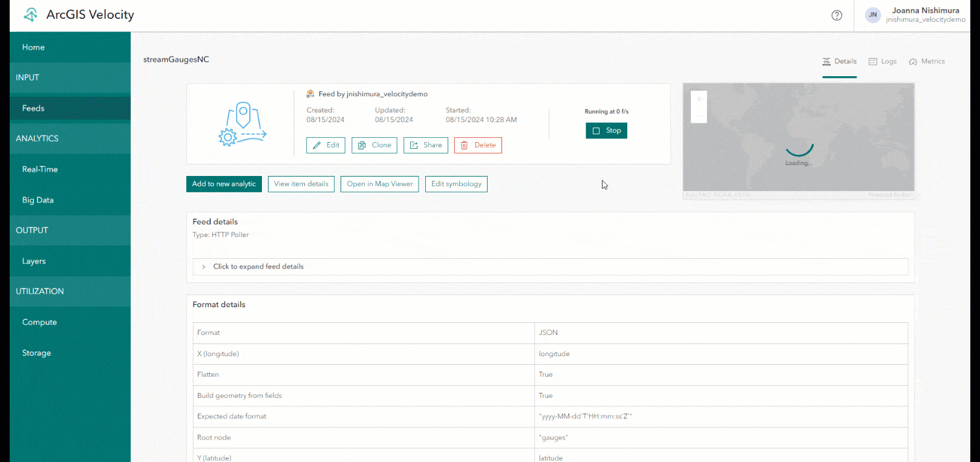The height and width of the screenshot is (462, 980).
Task: Click Add to new analytic
Action: 224,184
